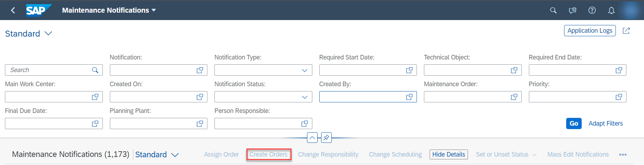Toggle the Hide Details button
The width and height of the screenshot is (644, 165).
point(449,154)
